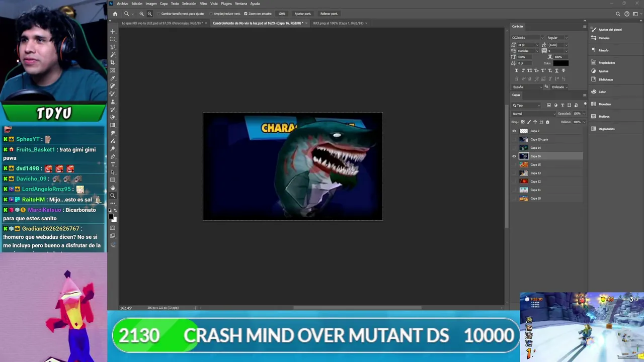The image size is (644, 362).
Task: Choose the zoom in magnifier option
Action: coord(141,14)
